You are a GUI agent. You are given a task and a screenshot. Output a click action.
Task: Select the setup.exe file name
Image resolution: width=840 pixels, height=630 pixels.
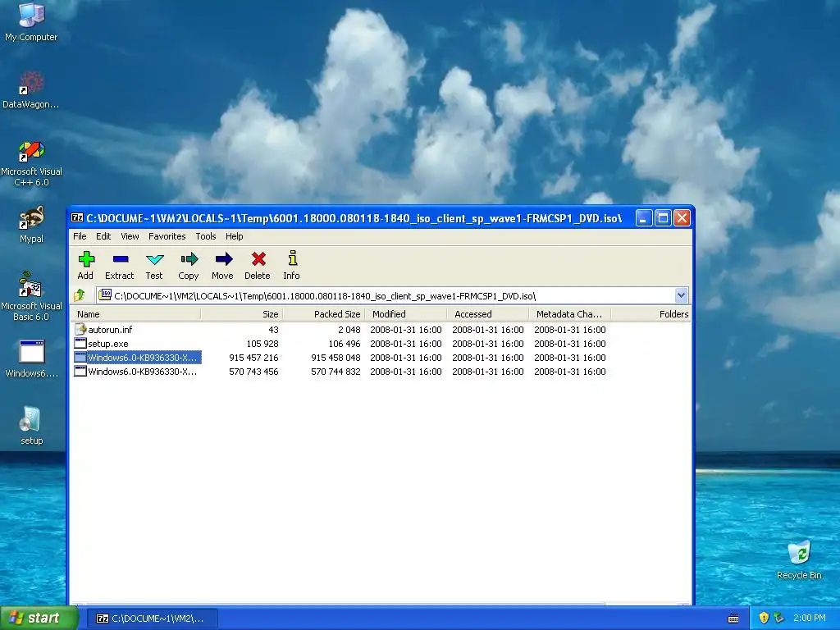[x=108, y=344]
